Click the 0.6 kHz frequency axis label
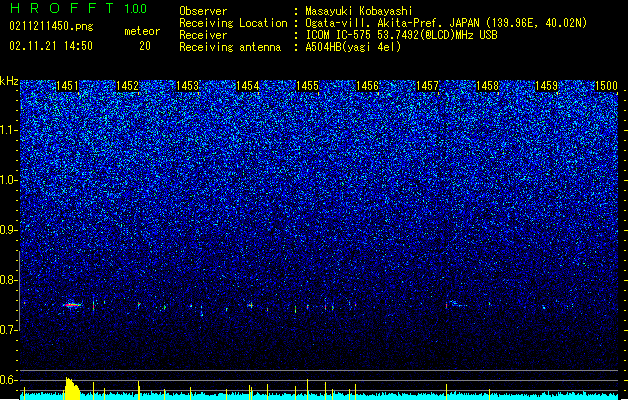The image size is (629, 400). pos(9,380)
